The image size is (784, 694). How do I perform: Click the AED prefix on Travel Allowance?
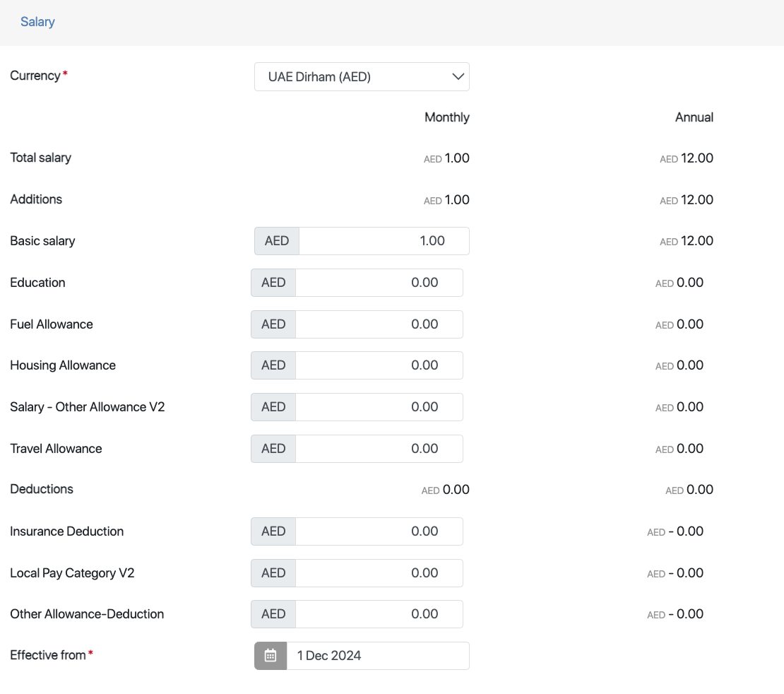[x=273, y=449]
